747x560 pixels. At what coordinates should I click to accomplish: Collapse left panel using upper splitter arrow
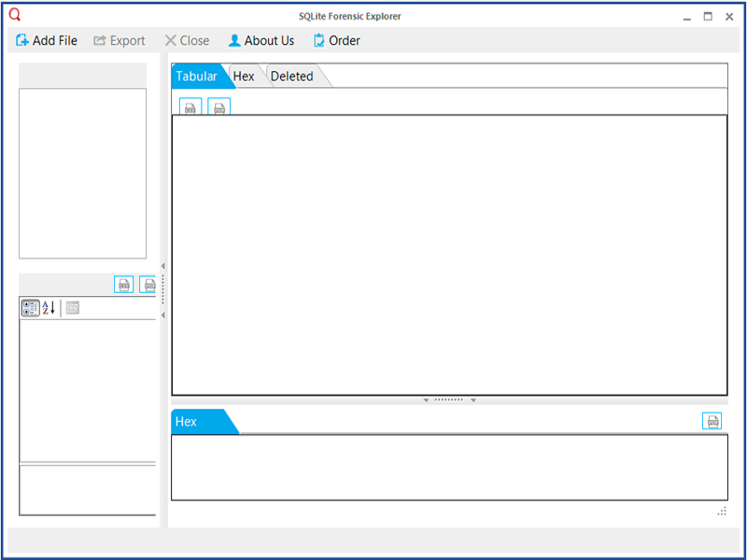(163, 266)
